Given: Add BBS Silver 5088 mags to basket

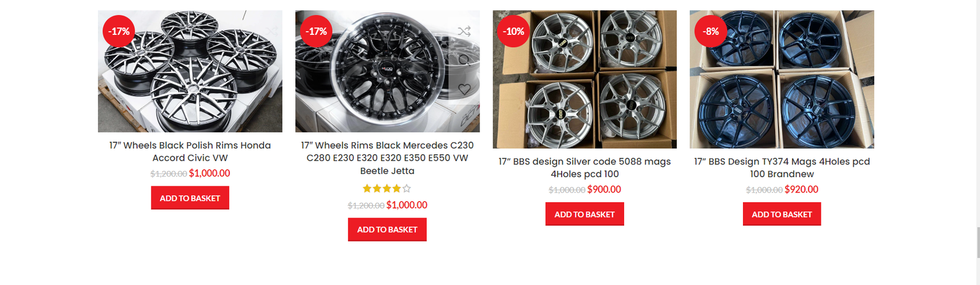Looking at the screenshot, I should [x=584, y=215].
